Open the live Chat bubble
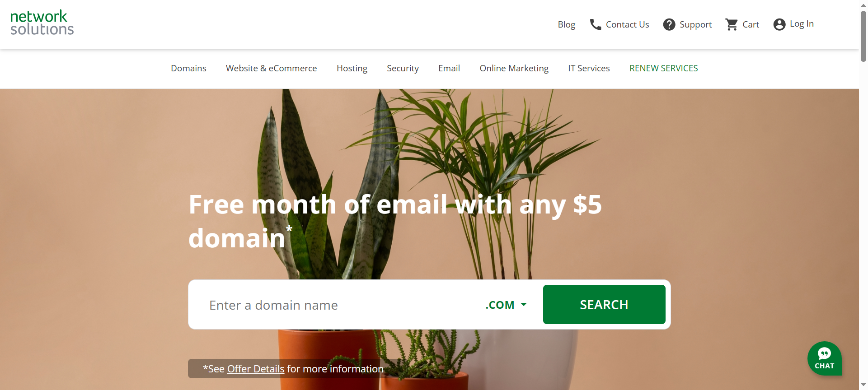Viewport: 868px width, 390px height. tap(825, 358)
